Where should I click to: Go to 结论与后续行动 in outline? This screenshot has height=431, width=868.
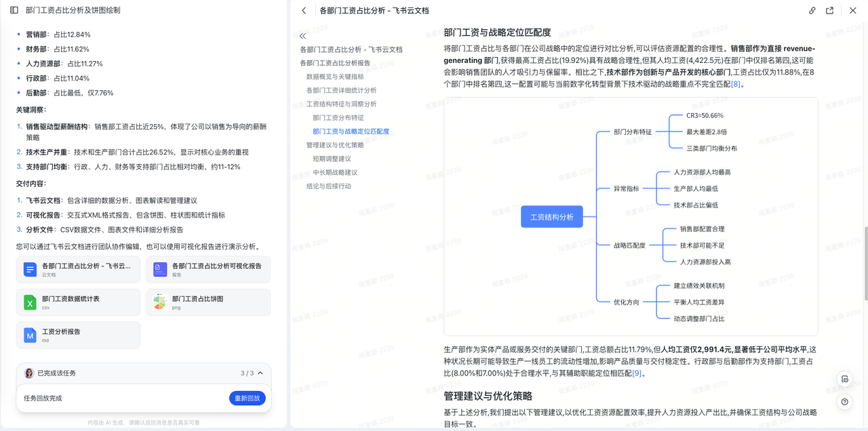click(x=328, y=186)
